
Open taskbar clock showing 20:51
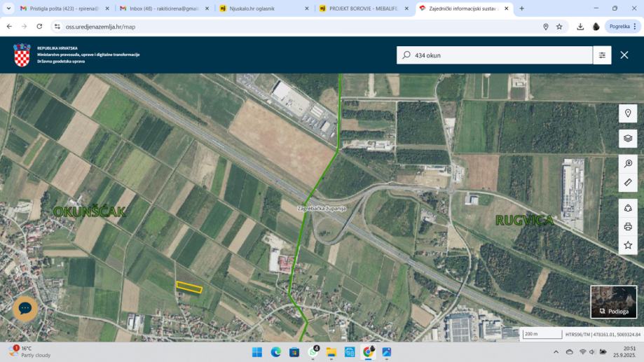624,351
